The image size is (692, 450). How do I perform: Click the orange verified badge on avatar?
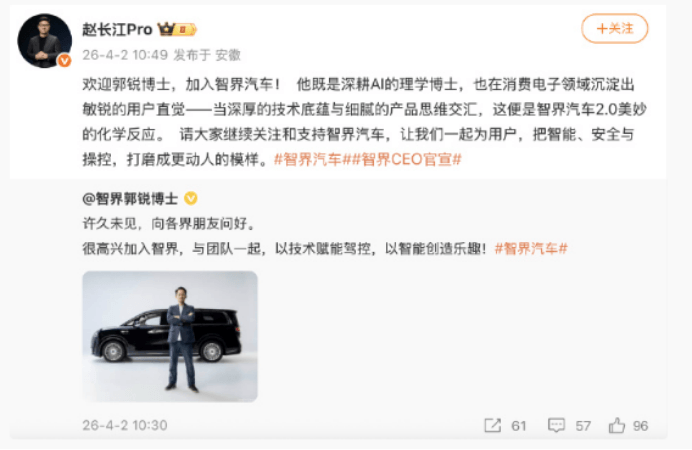point(64,60)
